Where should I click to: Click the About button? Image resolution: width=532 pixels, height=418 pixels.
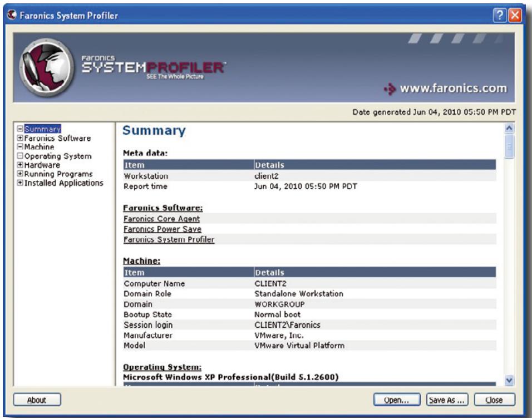pos(37,400)
